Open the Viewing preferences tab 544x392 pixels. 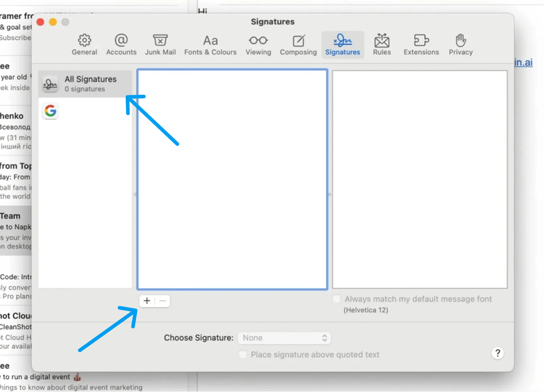258,45
